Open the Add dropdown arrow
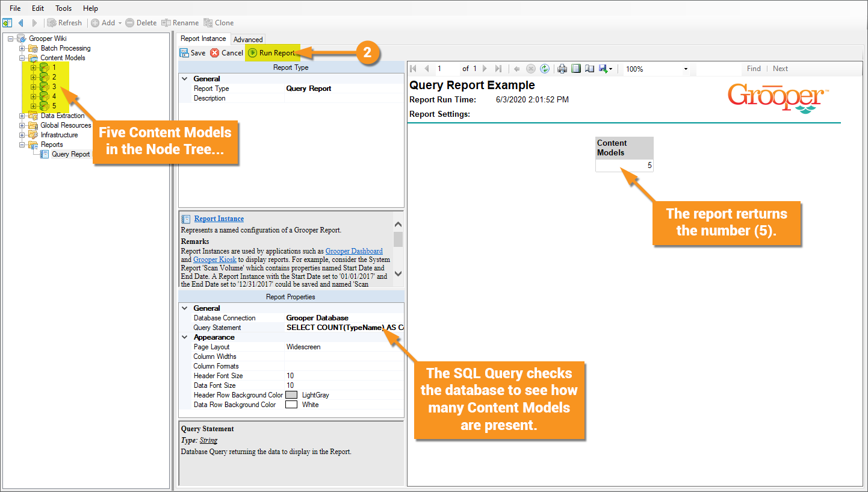868x492 pixels. coord(120,23)
